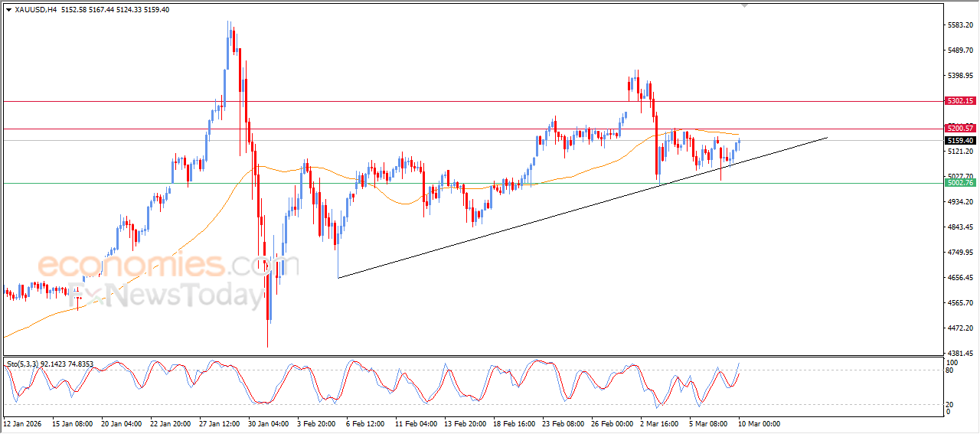Click the stochastic 20 level label
This screenshot has width=980, height=434.
click(950, 403)
